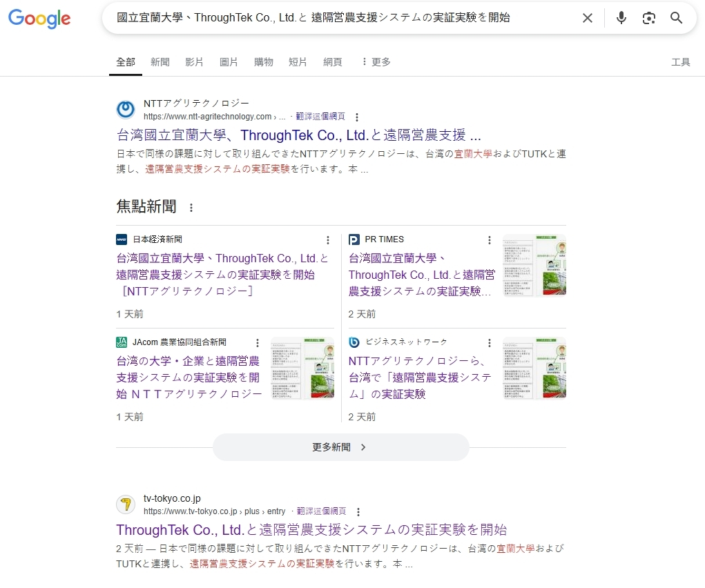Open options menu for JAcom card
Viewport: 705px width, 588px height.
[257, 343]
